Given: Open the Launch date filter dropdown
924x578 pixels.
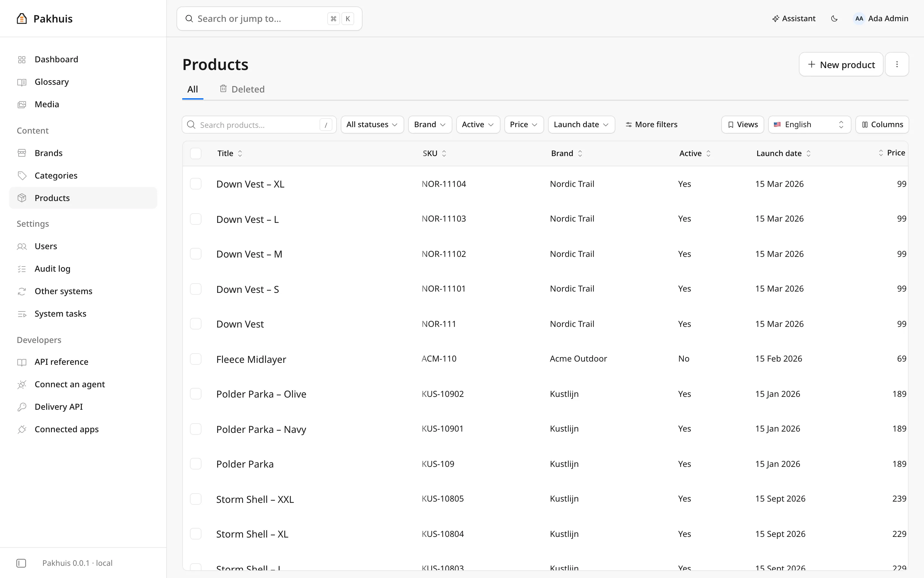Looking at the screenshot, I should pos(581,125).
